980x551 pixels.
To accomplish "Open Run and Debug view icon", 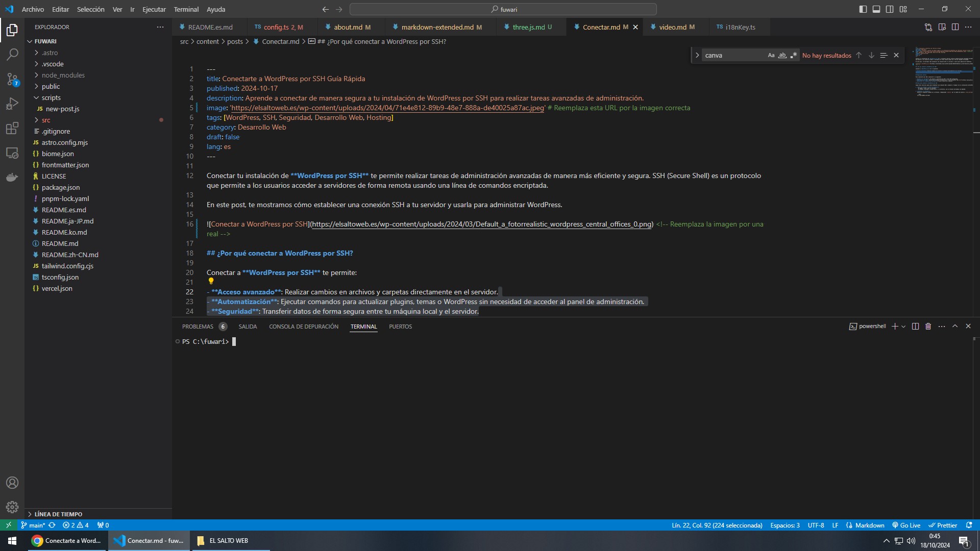I will tap(12, 104).
